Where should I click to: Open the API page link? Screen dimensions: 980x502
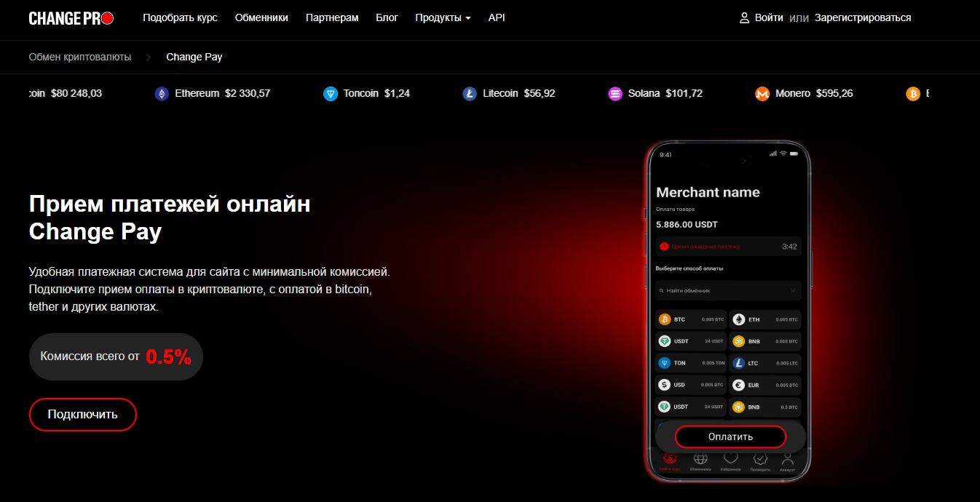(x=497, y=17)
